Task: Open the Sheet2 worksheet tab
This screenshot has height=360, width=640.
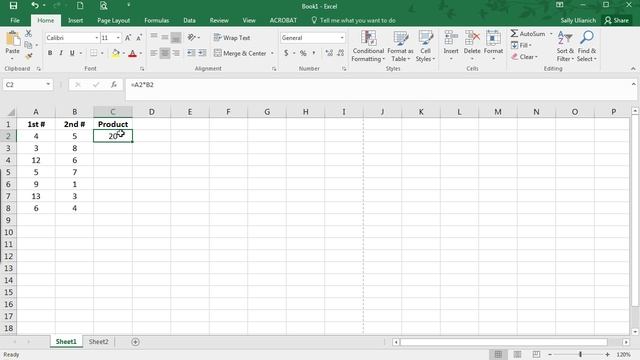Action: 99,342
